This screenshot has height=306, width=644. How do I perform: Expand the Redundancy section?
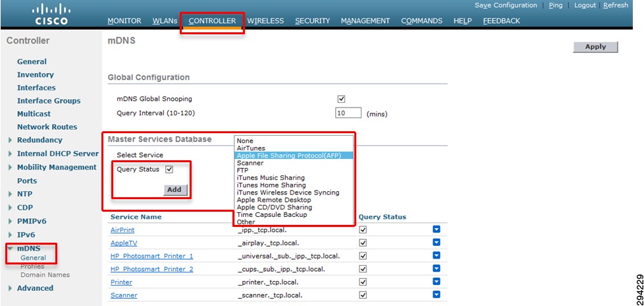[x=10, y=140]
